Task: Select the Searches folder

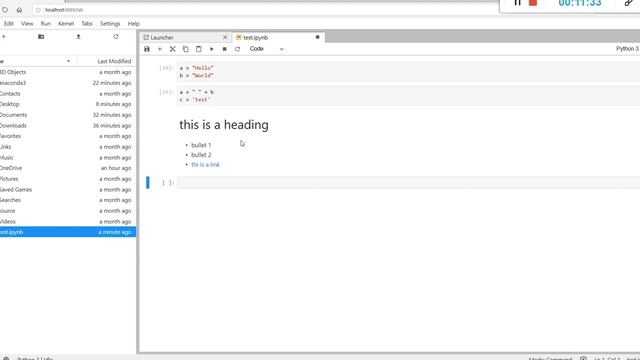Action: pyautogui.click(x=68, y=200)
